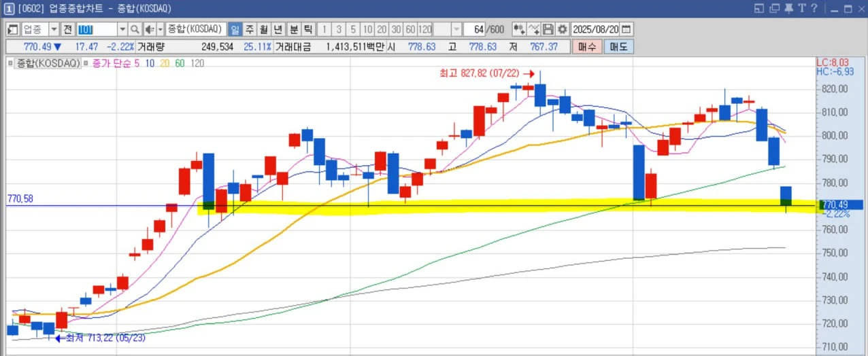The image size is (868, 356).
Task: Open chart settings with the gear icon
Action: pyautogui.click(x=562, y=30)
